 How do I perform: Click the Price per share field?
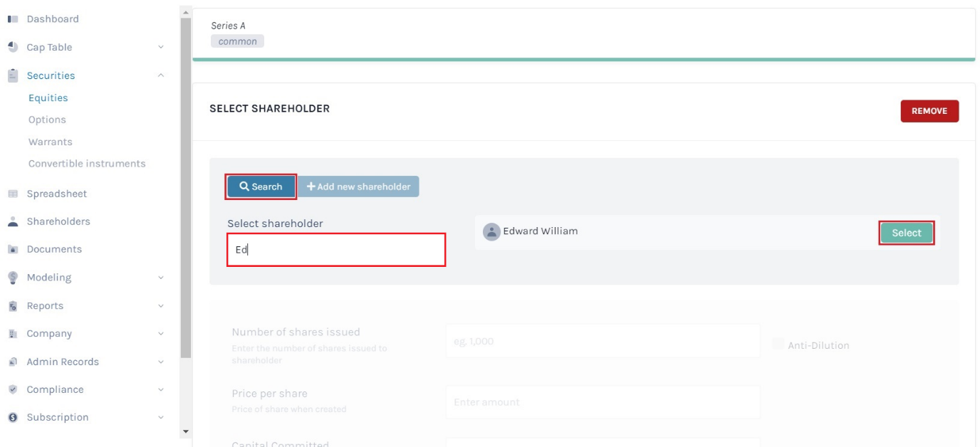tap(603, 402)
